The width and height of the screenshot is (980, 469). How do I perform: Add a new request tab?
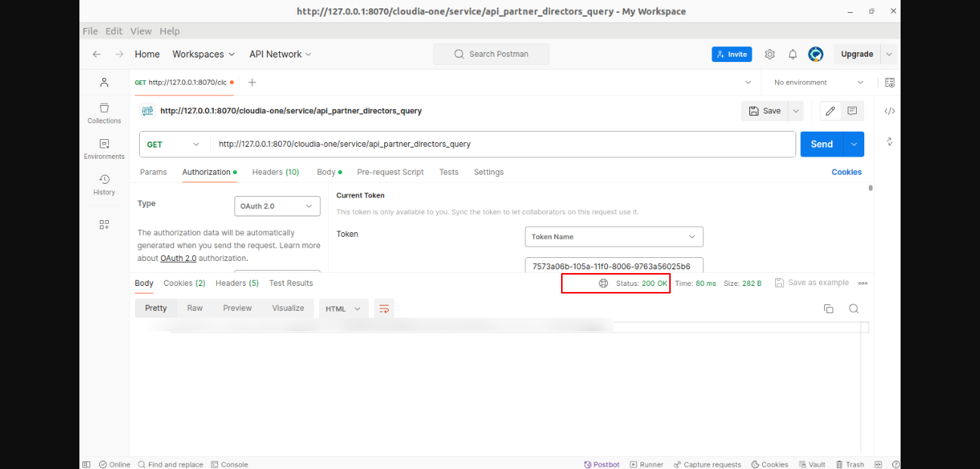(x=253, y=82)
